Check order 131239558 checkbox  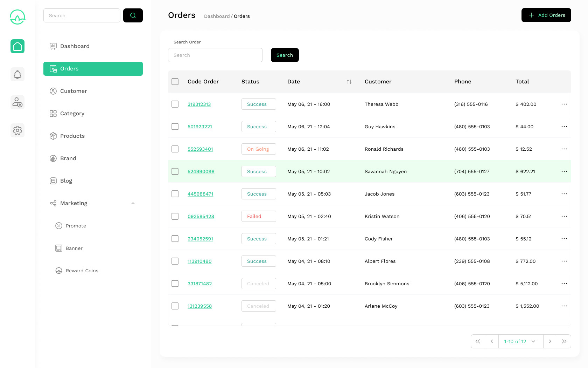[175, 306]
